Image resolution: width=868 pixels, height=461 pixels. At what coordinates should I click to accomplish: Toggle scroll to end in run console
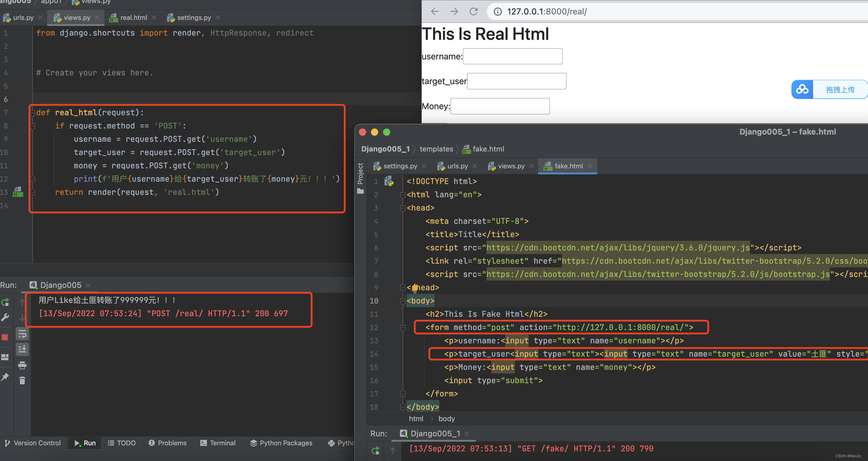22,349
